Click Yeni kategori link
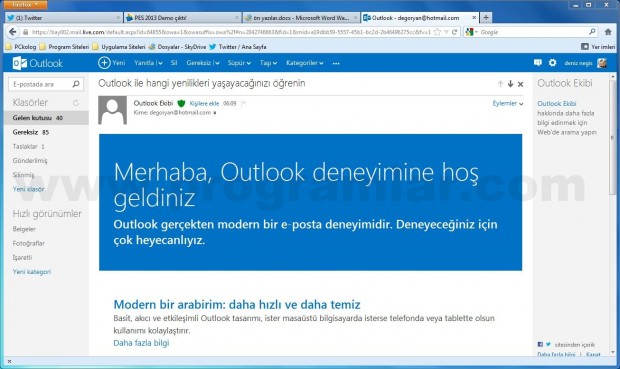The height and width of the screenshot is (369, 620). click(32, 272)
